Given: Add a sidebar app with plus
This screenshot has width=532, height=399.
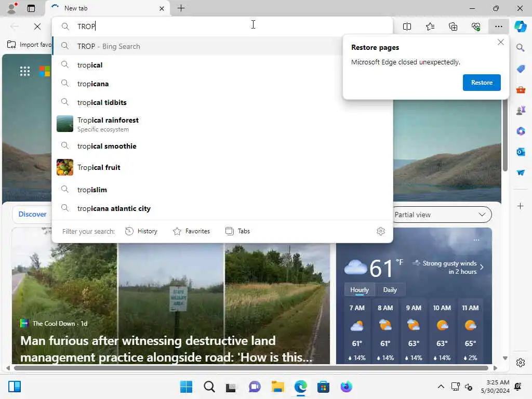Looking at the screenshot, I should point(520,206).
